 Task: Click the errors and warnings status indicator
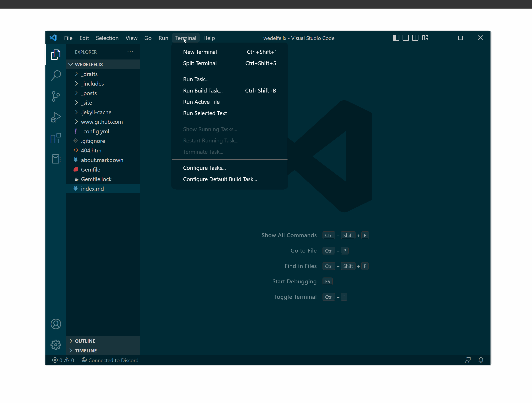63,360
